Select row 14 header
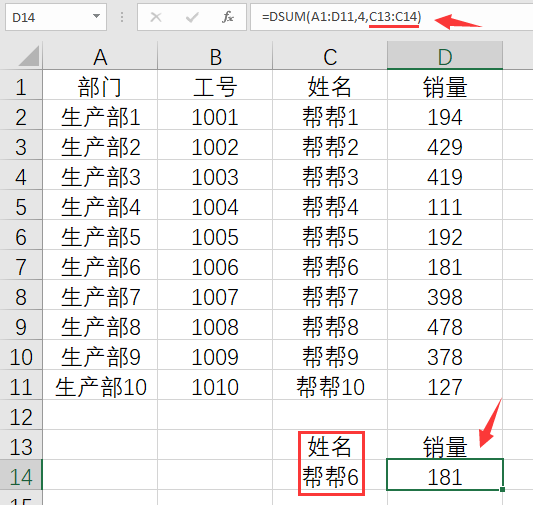The height and width of the screenshot is (505, 533). point(21,475)
